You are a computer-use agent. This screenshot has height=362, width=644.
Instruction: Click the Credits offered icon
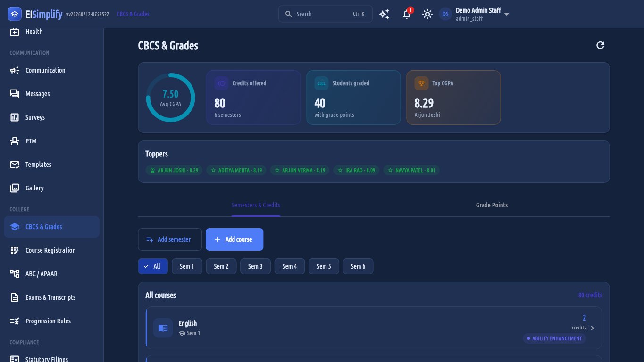point(221,83)
